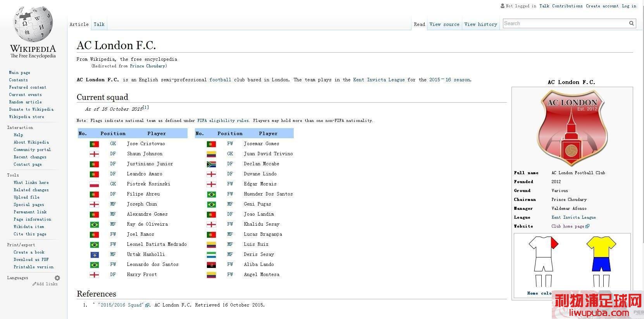Click the Talk link beside Not logged in
The image size is (644, 319).
[544, 6]
